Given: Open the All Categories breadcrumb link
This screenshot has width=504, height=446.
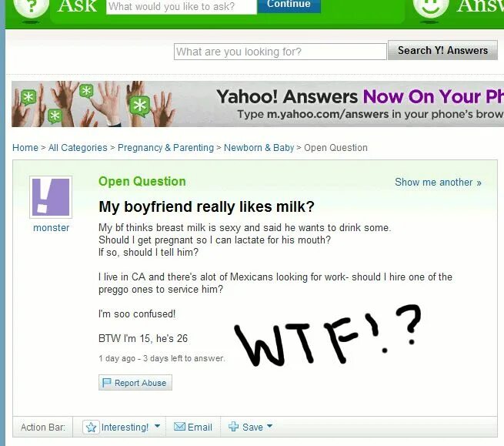Looking at the screenshot, I should click(78, 148).
